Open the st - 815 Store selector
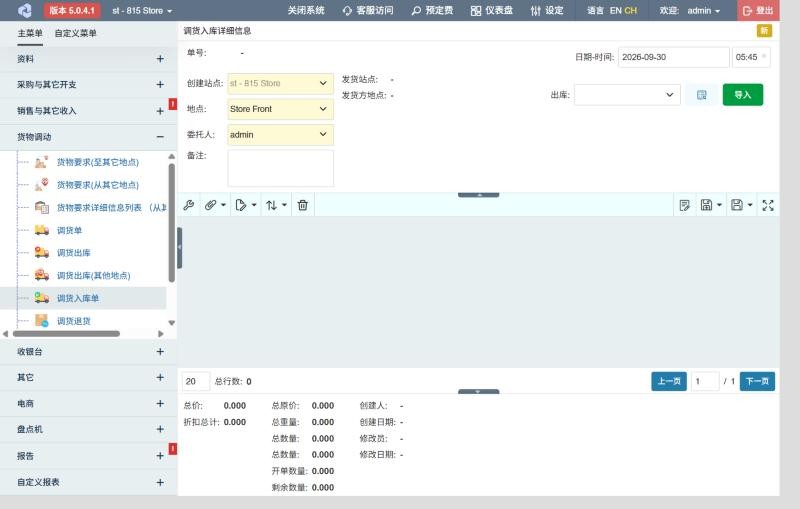Image resolution: width=800 pixels, height=509 pixels. [x=142, y=10]
